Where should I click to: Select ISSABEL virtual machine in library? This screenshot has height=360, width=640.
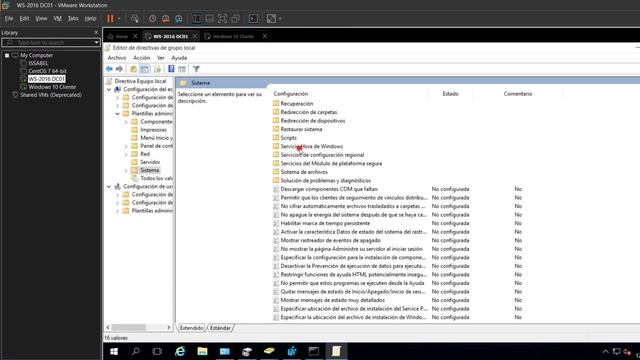tap(38, 63)
